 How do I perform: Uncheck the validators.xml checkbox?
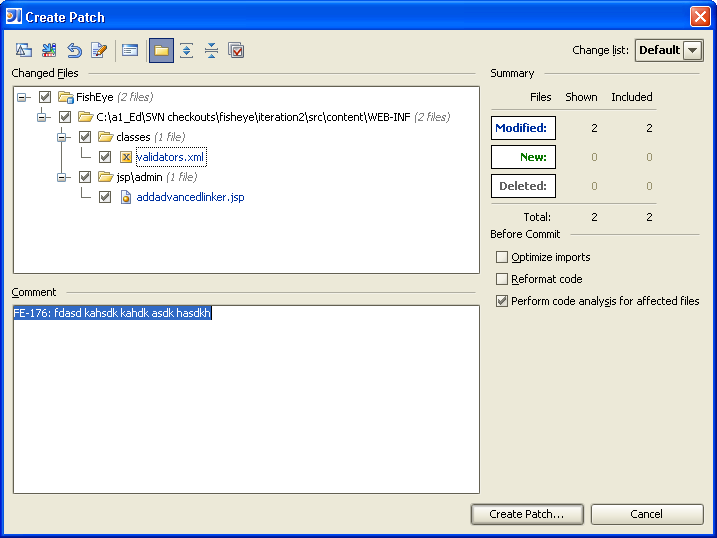105,157
